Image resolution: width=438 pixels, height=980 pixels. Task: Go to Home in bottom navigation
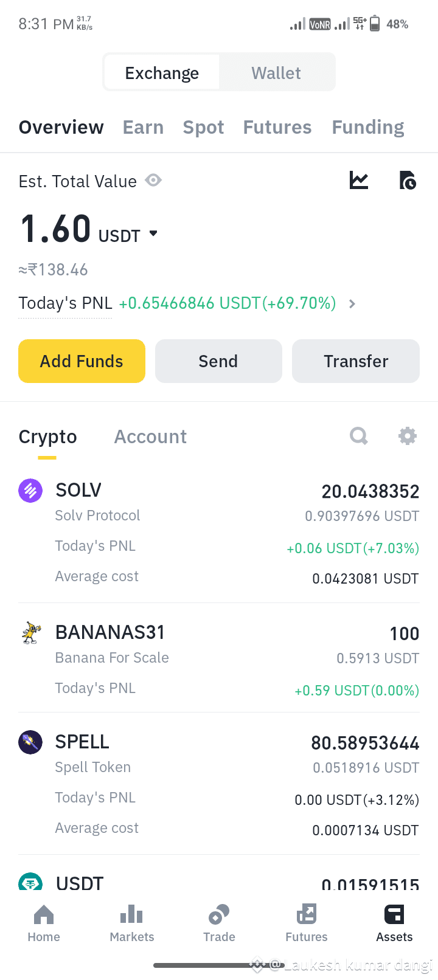coord(44,923)
